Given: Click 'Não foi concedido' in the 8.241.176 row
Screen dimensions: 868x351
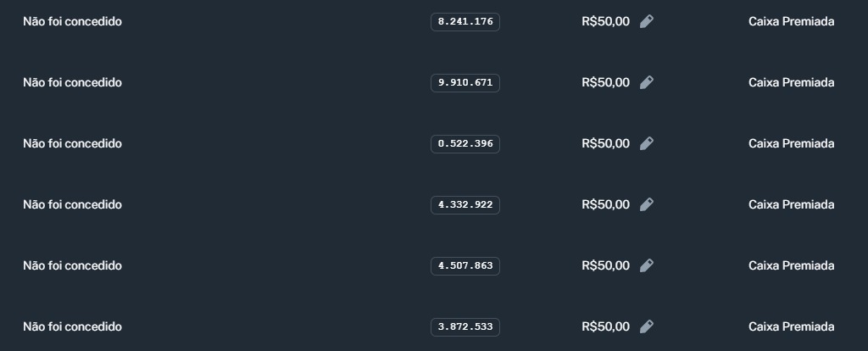Looking at the screenshot, I should (72, 22).
